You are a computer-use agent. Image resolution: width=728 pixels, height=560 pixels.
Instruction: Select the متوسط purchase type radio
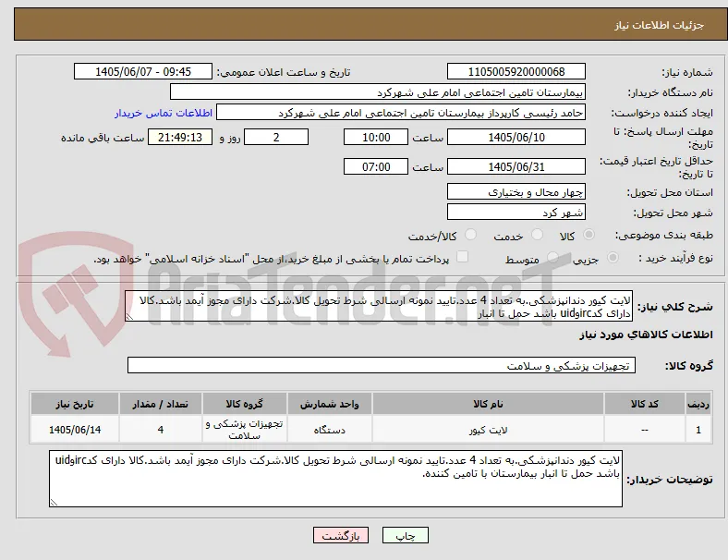pos(552,257)
